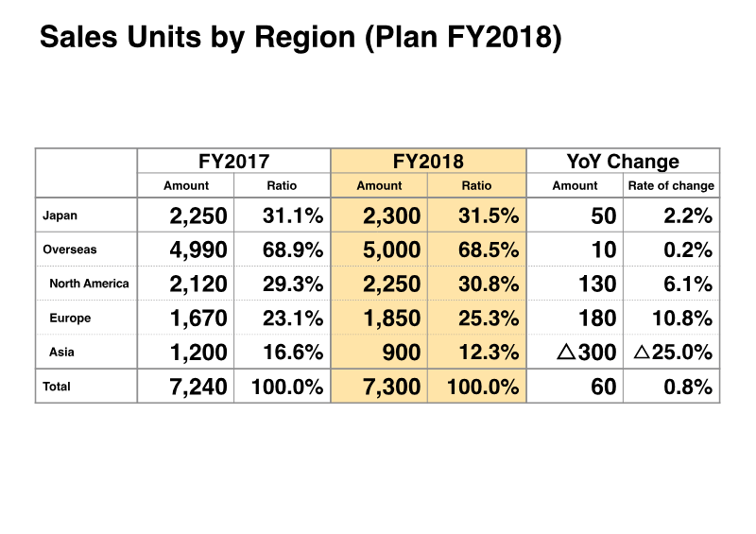This screenshot has width=756, height=534.
Task: Select the highlighted FY2018 column group header
Action: click(x=428, y=162)
